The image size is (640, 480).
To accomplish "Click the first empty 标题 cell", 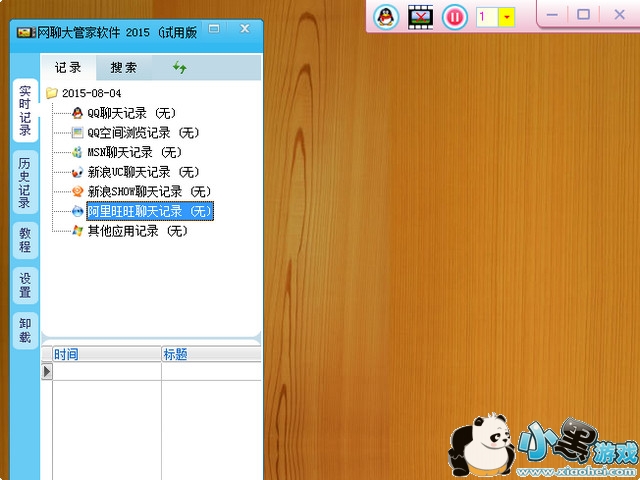I will pyautogui.click(x=211, y=371).
